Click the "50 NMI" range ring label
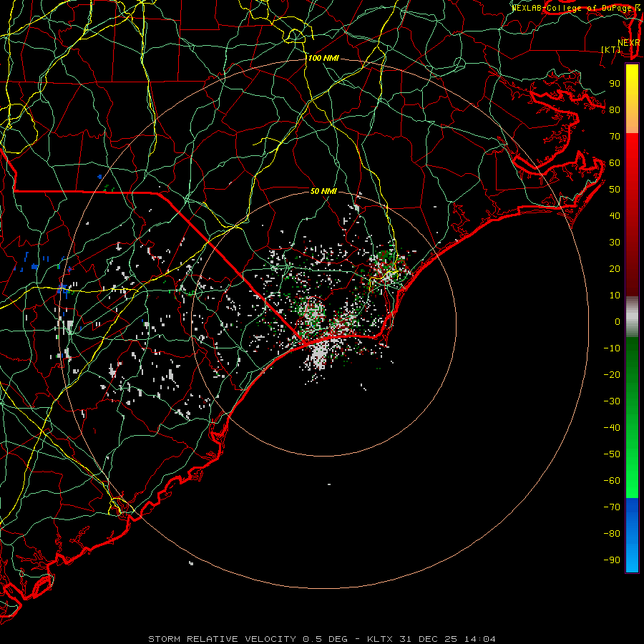Viewport: 644px width, 644px height. point(323,191)
